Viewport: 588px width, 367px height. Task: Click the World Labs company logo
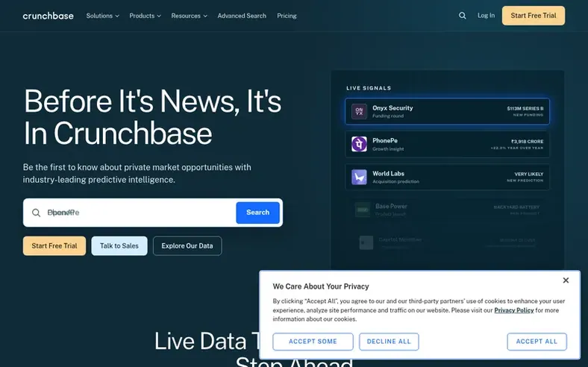point(359,177)
